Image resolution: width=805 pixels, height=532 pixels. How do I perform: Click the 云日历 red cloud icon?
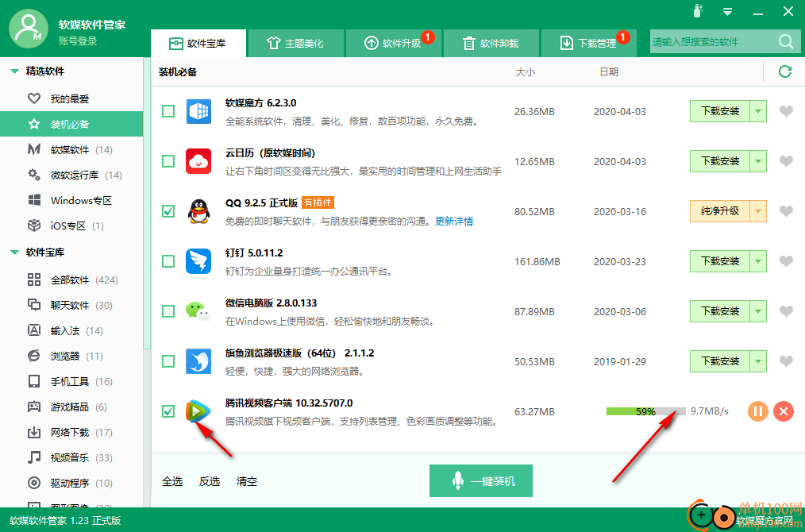tap(198, 161)
